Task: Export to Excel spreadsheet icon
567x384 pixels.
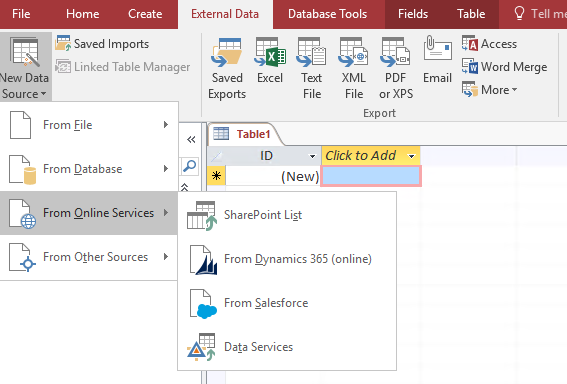Action: (x=270, y=53)
